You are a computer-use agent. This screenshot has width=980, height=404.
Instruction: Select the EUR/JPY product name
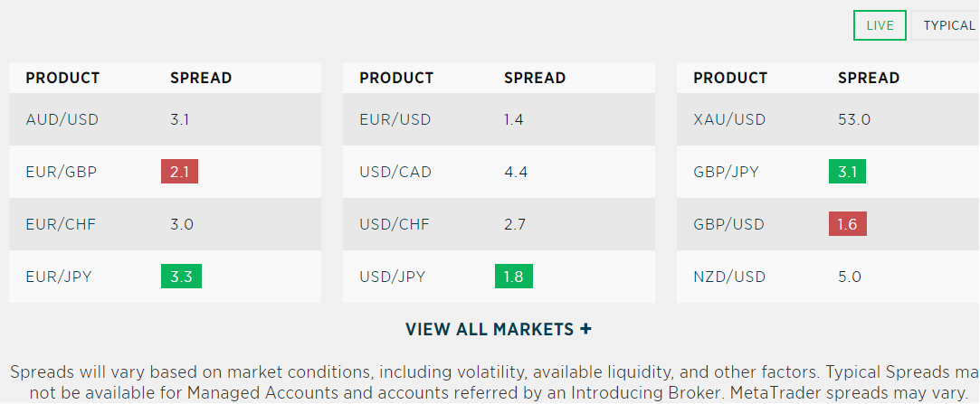(59, 277)
